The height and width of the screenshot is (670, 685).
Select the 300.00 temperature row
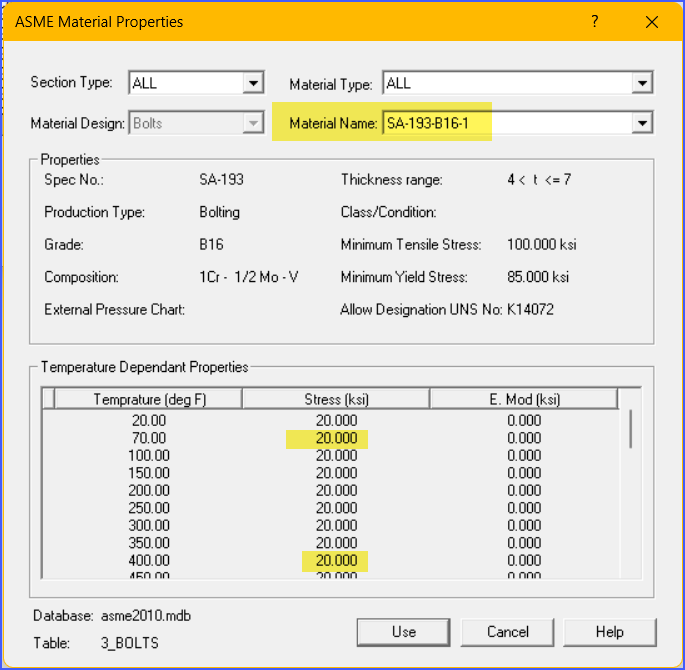pyautogui.click(x=331, y=525)
